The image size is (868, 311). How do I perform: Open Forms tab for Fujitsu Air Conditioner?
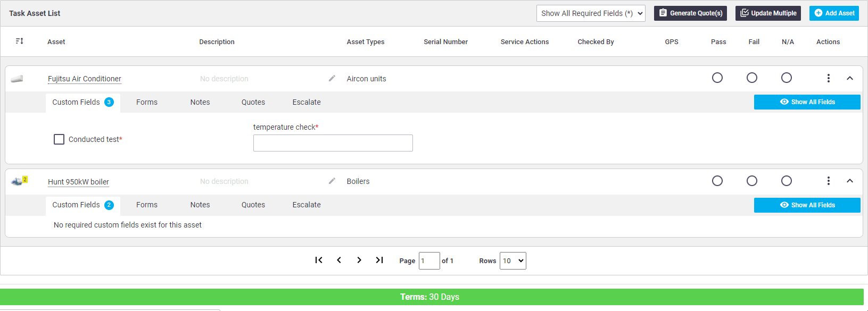pyautogui.click(x=147, y=102)
